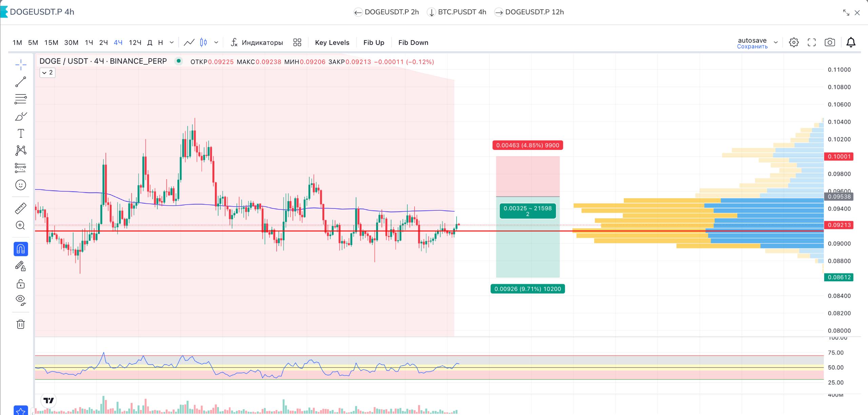868x415 pixels.
Task: Open the alerts bell icon
Action: click(851, 42)
